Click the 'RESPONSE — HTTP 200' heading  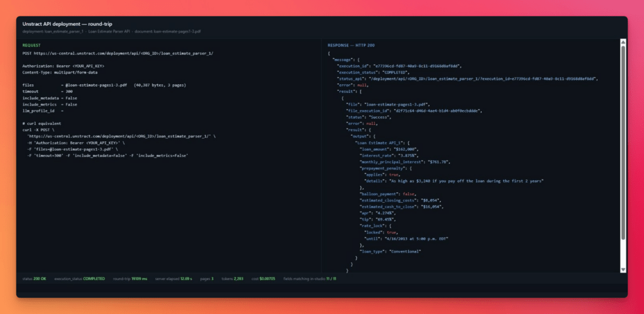click(x=351, y=45)
